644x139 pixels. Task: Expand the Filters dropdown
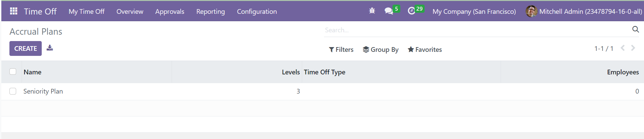(341, 49)
